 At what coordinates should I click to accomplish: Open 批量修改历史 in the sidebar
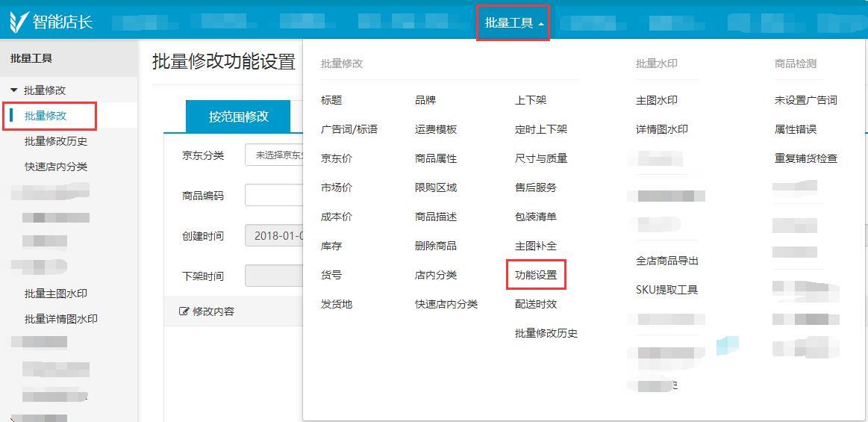[x=56, y=141]
